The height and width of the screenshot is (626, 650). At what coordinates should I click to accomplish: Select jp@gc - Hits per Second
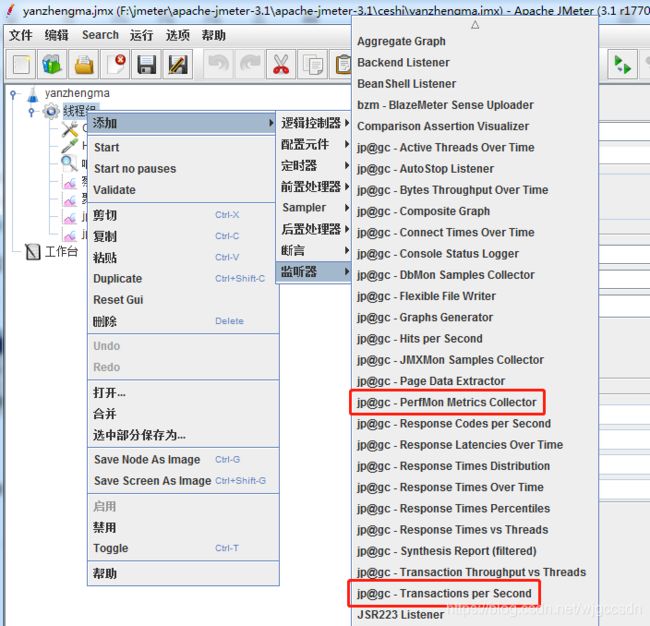click(x=475, y=338)
